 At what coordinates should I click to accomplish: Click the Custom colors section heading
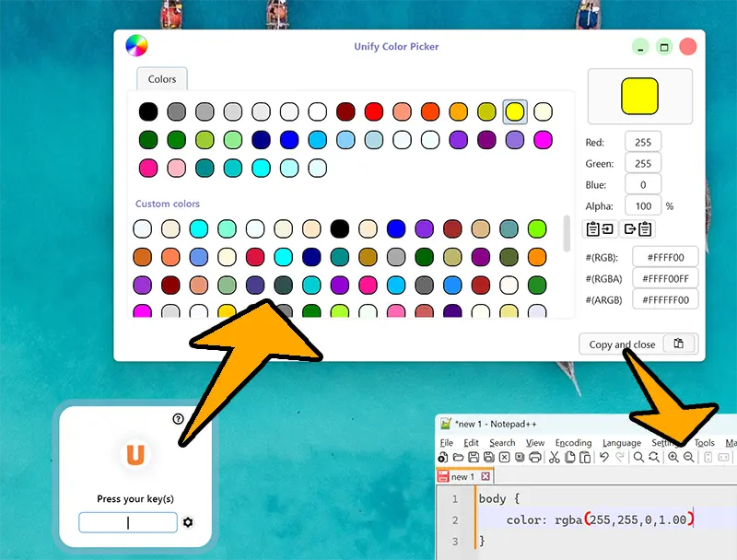(x=168, y=204)
